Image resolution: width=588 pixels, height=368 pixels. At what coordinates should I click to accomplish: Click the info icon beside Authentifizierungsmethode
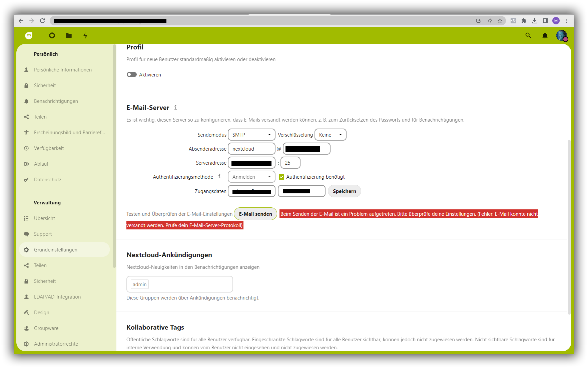220,176
